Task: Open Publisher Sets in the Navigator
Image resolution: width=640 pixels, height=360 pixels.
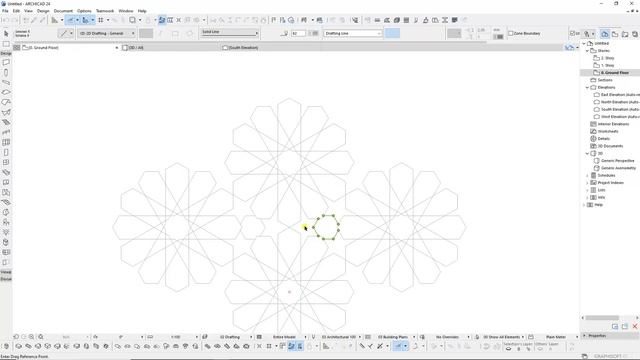Action: tap(635, 34)
